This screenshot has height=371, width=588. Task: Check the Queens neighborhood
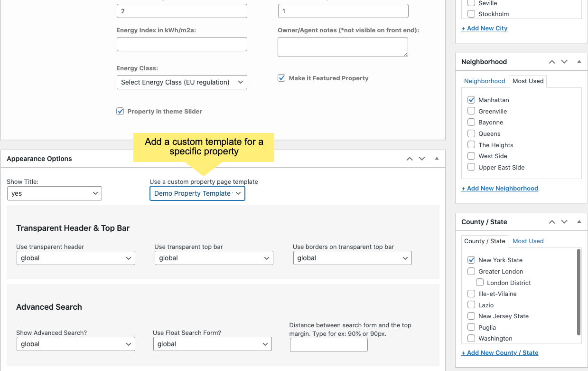471,133
